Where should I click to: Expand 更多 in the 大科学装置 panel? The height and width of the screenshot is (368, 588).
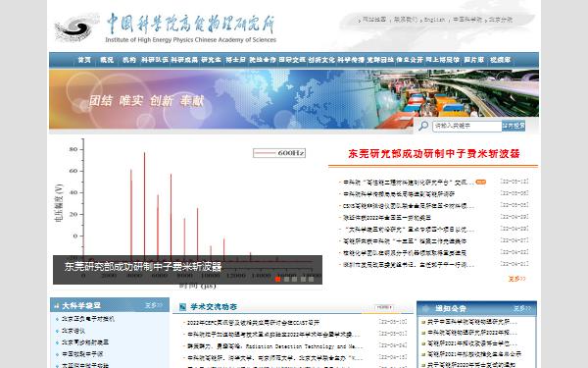coord(154,305)
